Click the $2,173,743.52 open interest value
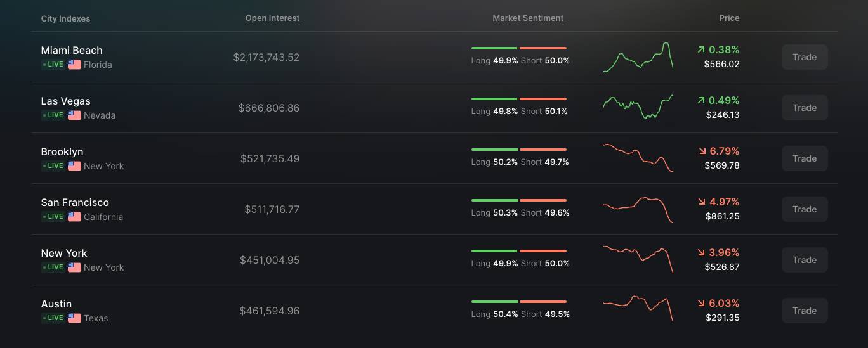 (x=266, y=57)
